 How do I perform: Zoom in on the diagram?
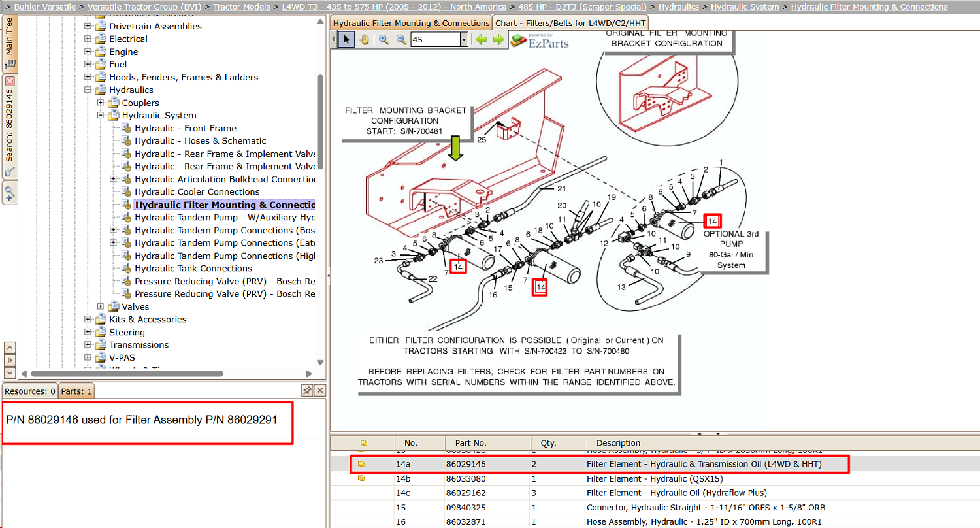coord(384,39)
